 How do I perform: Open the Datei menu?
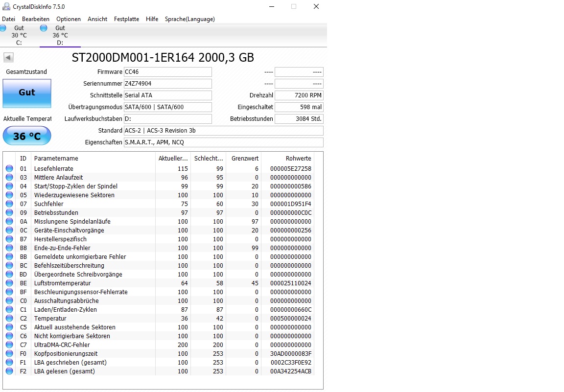pyautogui.click(x=9, y=19)
